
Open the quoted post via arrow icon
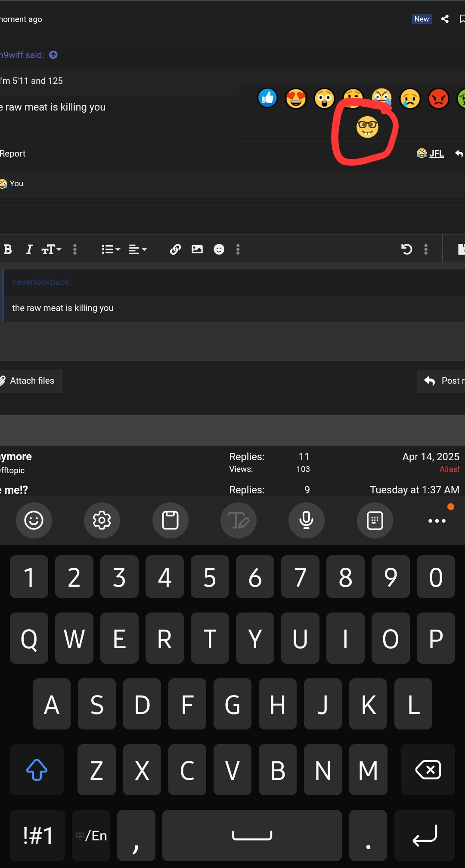[53, 55]
